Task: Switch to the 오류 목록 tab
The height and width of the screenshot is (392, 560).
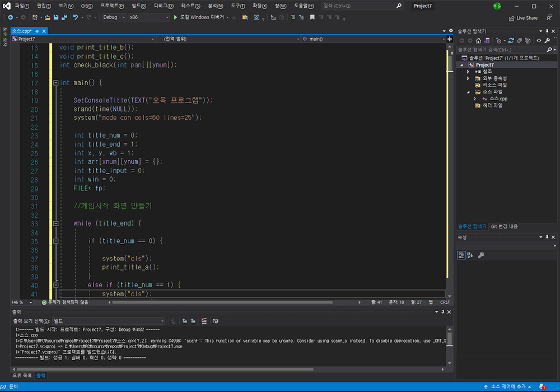Action: [22, 376]
